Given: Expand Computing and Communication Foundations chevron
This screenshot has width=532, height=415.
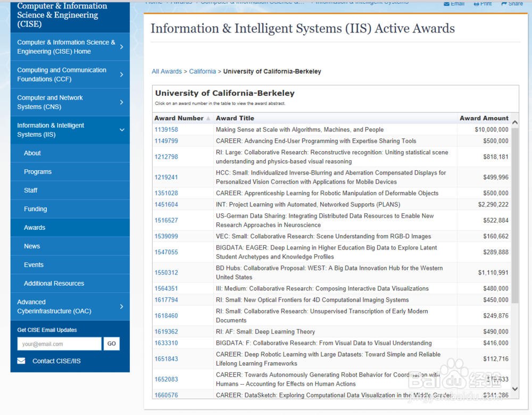Looking at the screenshot, I should tap(122, 74).
